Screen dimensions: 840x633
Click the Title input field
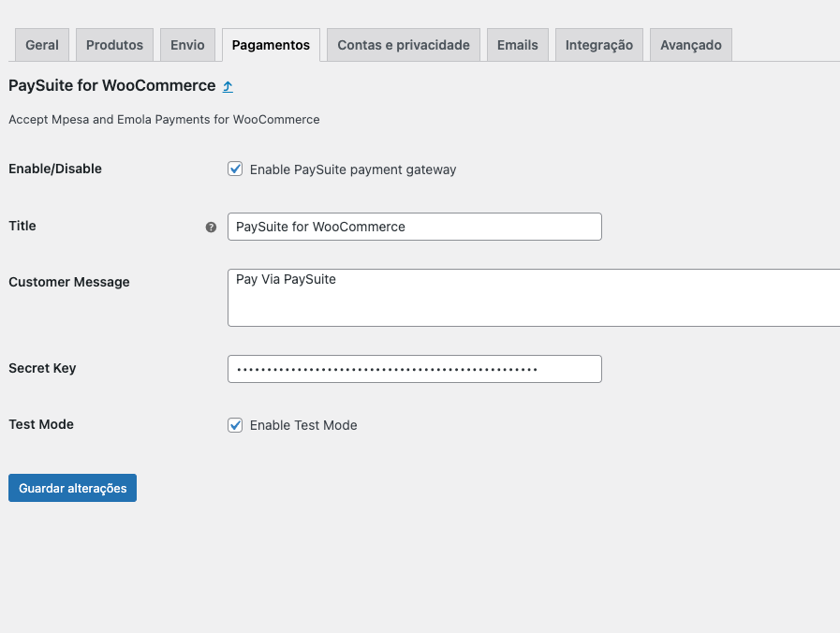click(415, 227)
